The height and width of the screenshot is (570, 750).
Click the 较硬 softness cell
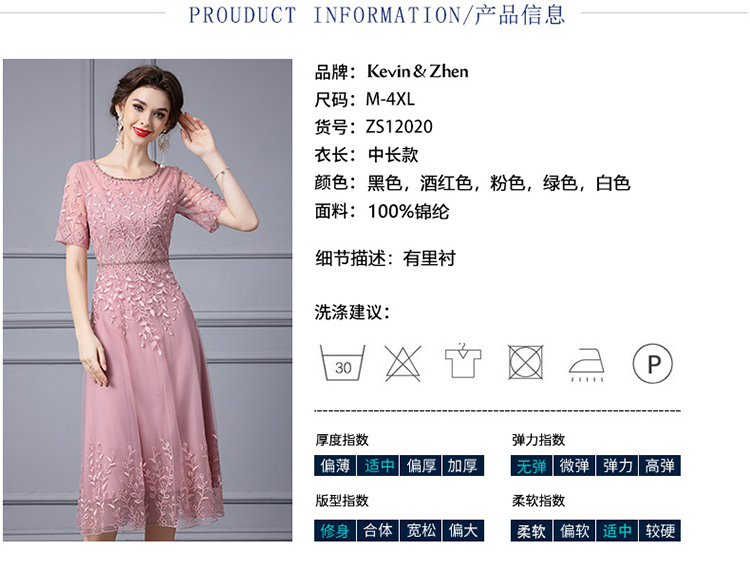(x=660, y=531)
